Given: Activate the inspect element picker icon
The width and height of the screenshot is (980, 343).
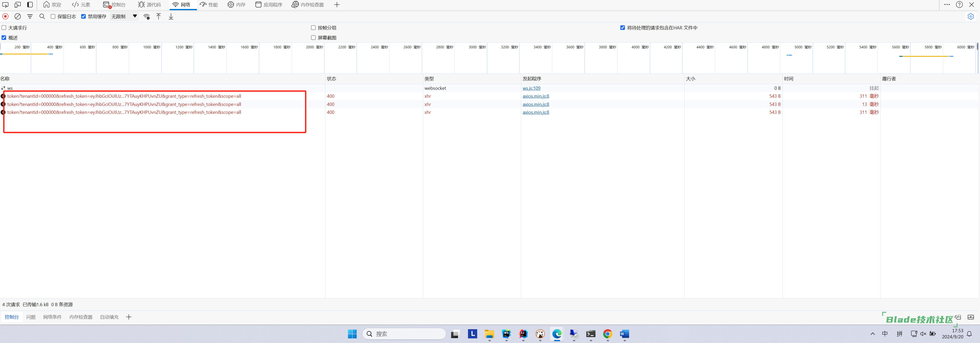Looking at the screenshot, I should point(5,5).
